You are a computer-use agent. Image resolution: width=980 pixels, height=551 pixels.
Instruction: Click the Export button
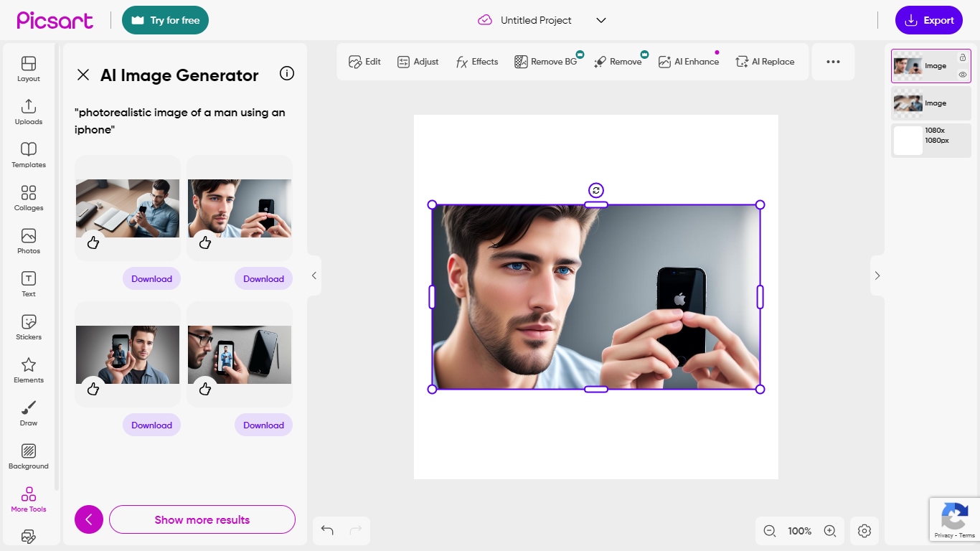pos(928,20)
